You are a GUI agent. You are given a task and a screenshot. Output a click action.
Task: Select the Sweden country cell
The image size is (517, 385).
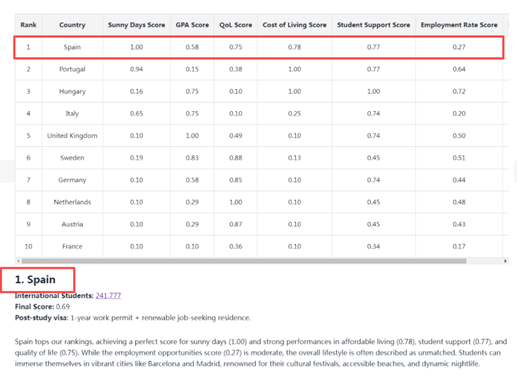click(x=72, y=158)
